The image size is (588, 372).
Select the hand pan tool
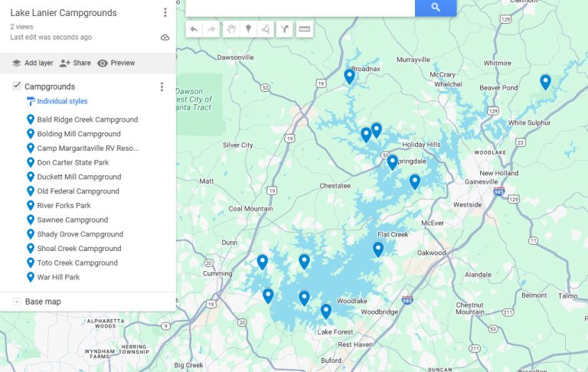pyautogui.click(x=231, y=29)
